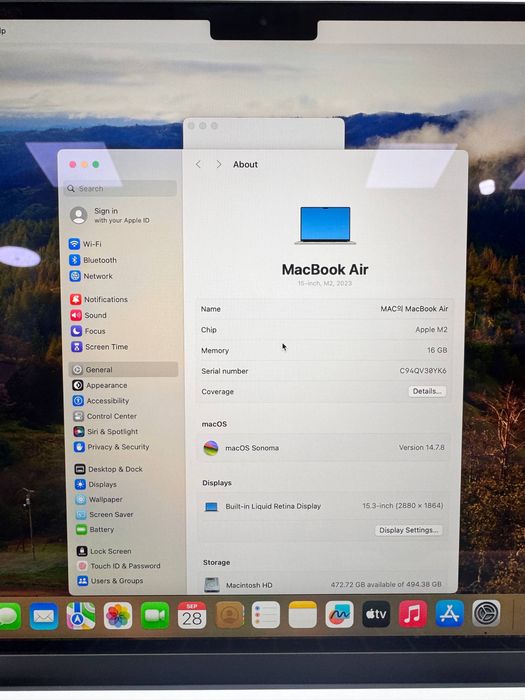Select Screen Saver in the sidebar
This screenshot has width=525, height=700.
(x=104, y=514)
